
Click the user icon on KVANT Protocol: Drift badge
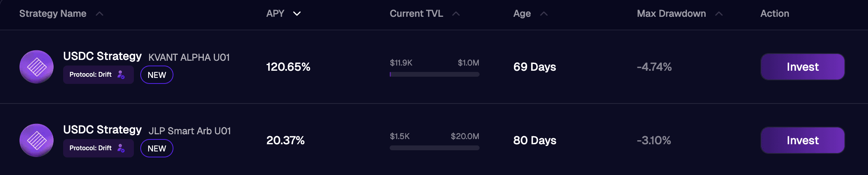pos(121,75)
